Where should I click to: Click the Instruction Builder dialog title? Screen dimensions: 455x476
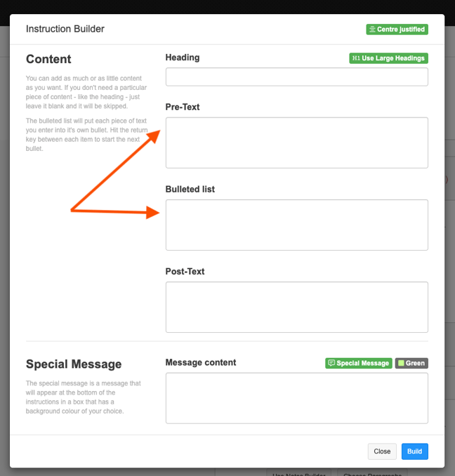pyautogui.click(x=65, y=29)
